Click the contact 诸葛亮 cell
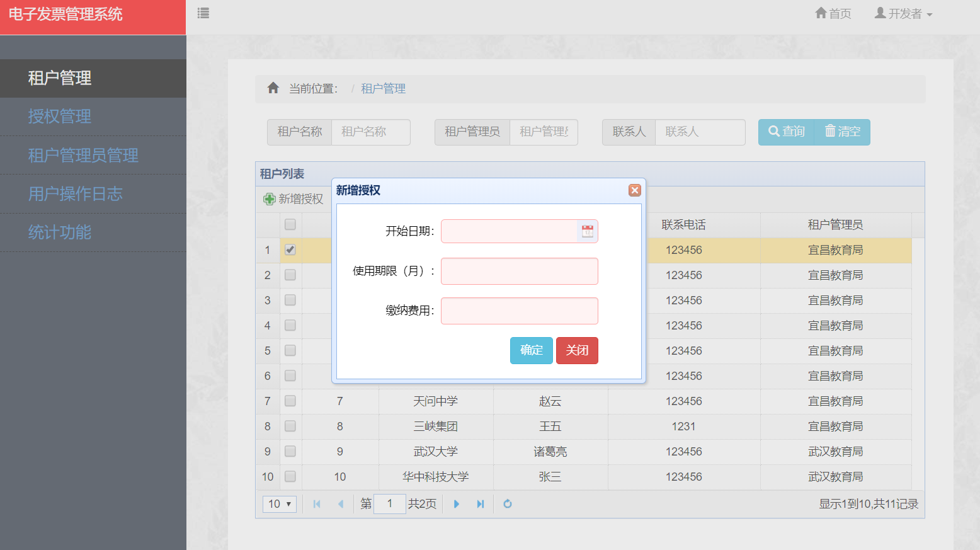 click(550, 452)
